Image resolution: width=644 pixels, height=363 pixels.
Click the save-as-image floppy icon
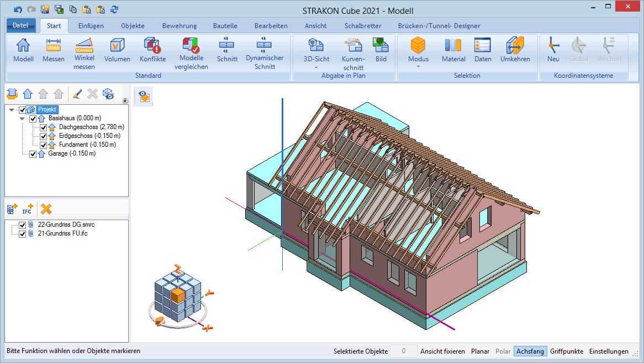tap(59, 9)
